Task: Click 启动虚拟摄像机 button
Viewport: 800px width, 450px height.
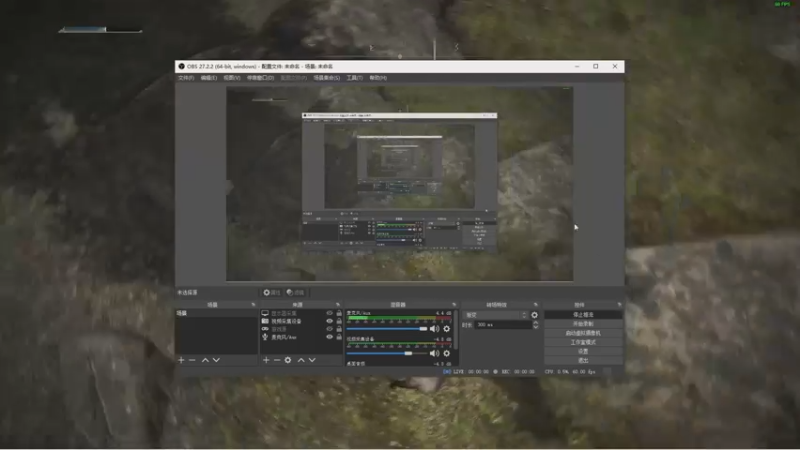Action: pyautogui.click(x=583, y=333)
